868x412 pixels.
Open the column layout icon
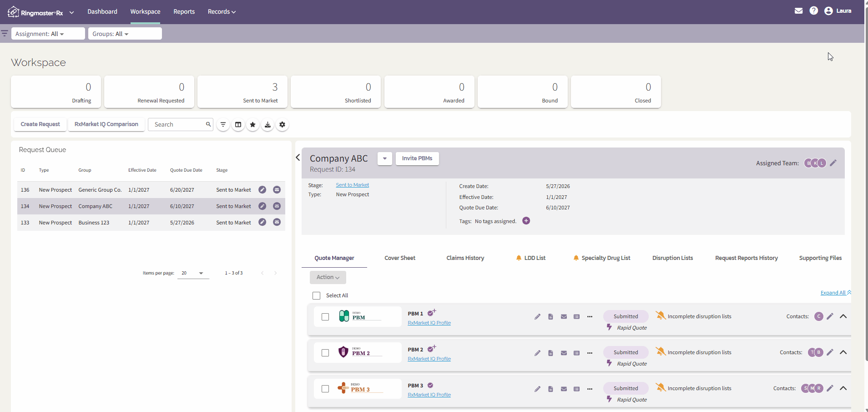[x=238, y=124]
